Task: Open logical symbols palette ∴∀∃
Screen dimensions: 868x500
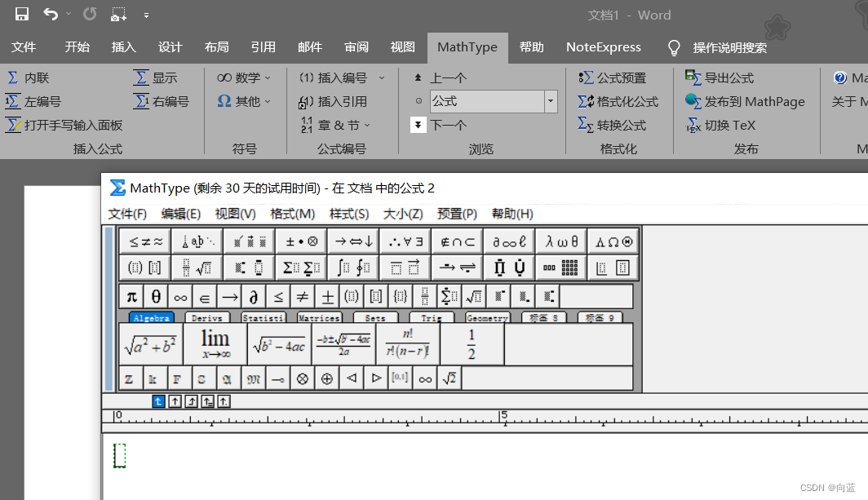Action: [x=405, y=241]
